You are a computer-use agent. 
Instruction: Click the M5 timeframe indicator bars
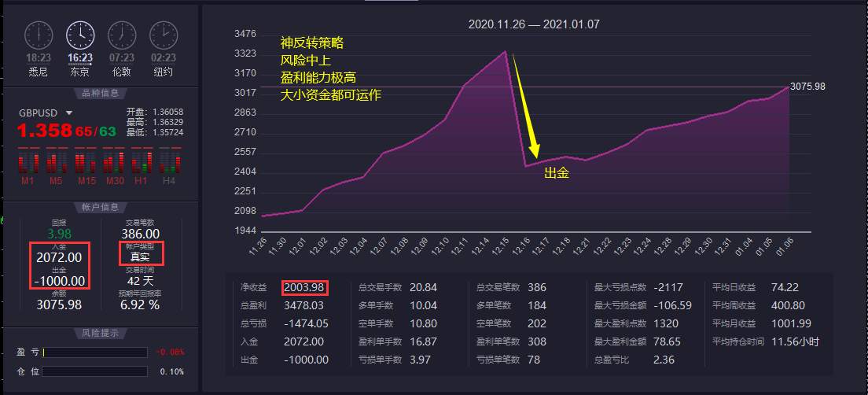click(57, 161)
